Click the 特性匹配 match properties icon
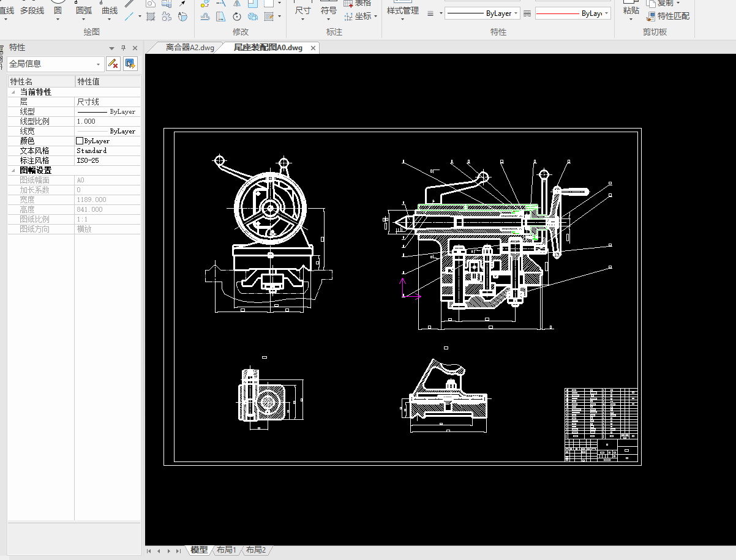The width and height of the screenshot is (736, 560). click(x=651, y=16)
